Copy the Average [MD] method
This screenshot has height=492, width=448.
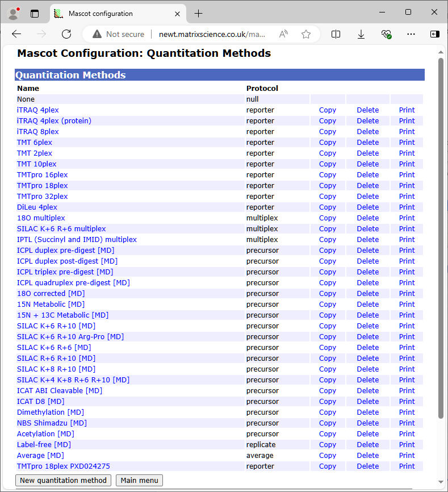[x=328, y=456]
